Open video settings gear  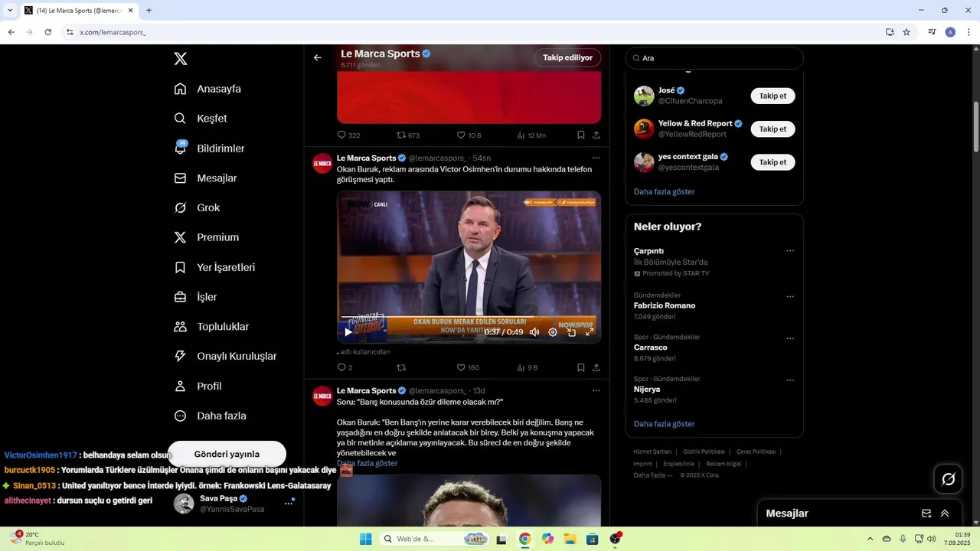click(553, 332)
